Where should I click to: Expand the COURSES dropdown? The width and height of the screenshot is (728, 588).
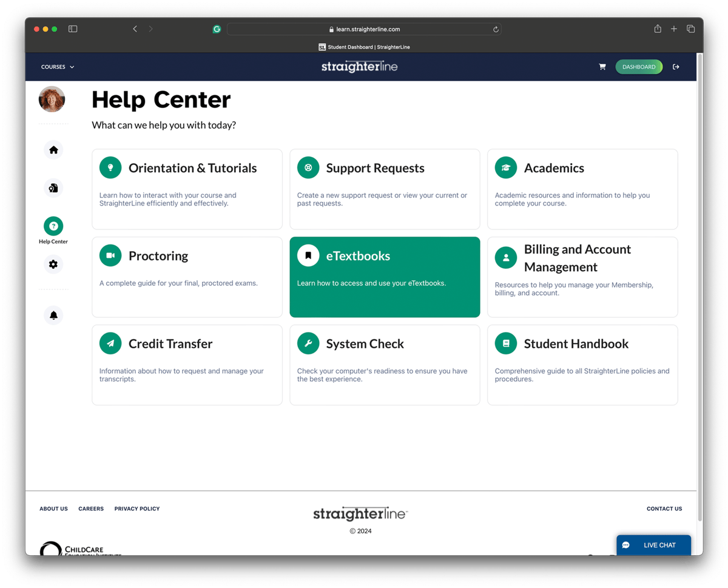pyautogui.click(x=57, y=67)
